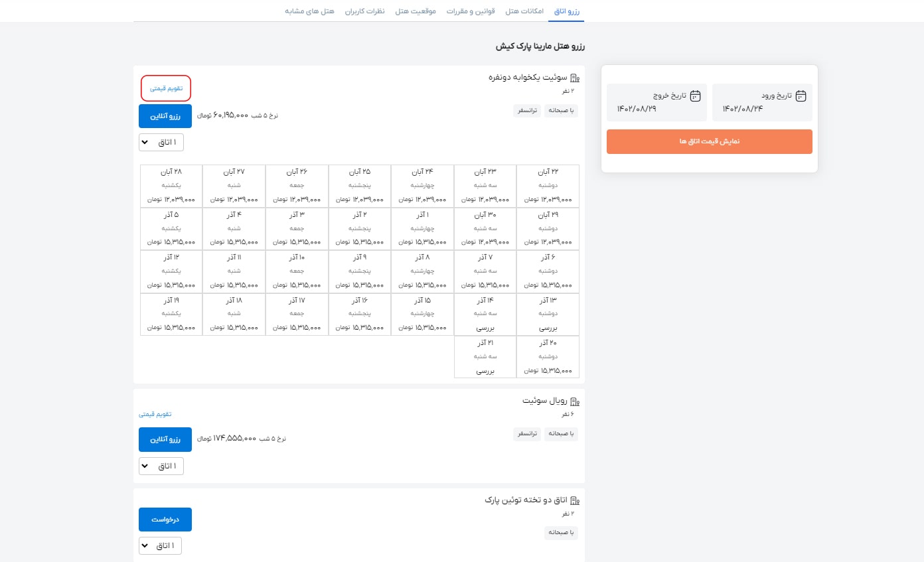Select the ۲۲ آبان cell in the price calendar
The height and width of the screenshot is (562, 924).
click(548, 185)
